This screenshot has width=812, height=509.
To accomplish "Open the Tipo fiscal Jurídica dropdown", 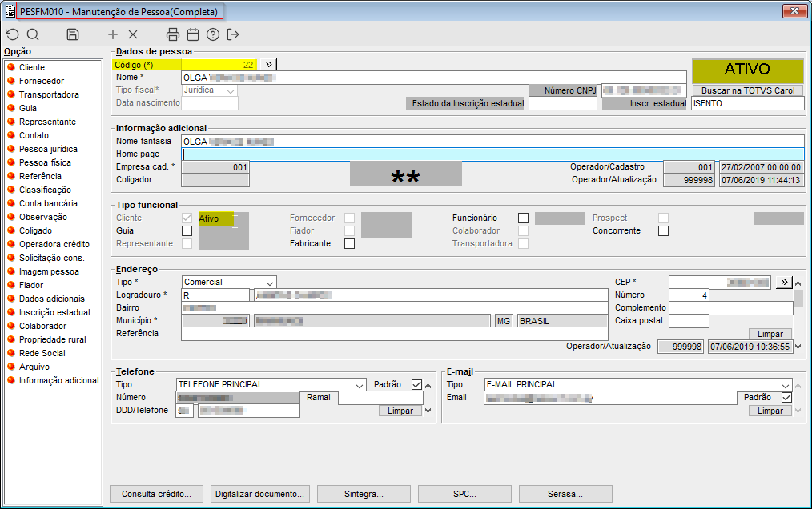I will 231,90.
